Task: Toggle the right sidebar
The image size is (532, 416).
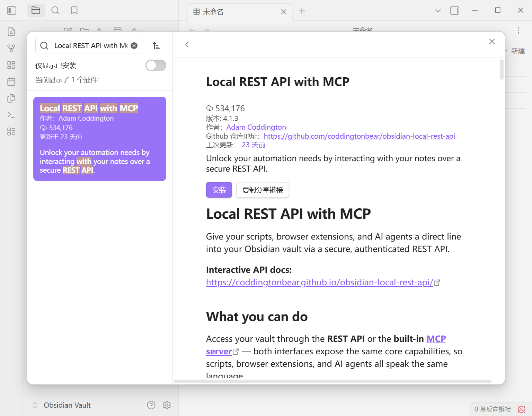Action: click(454, 11)
